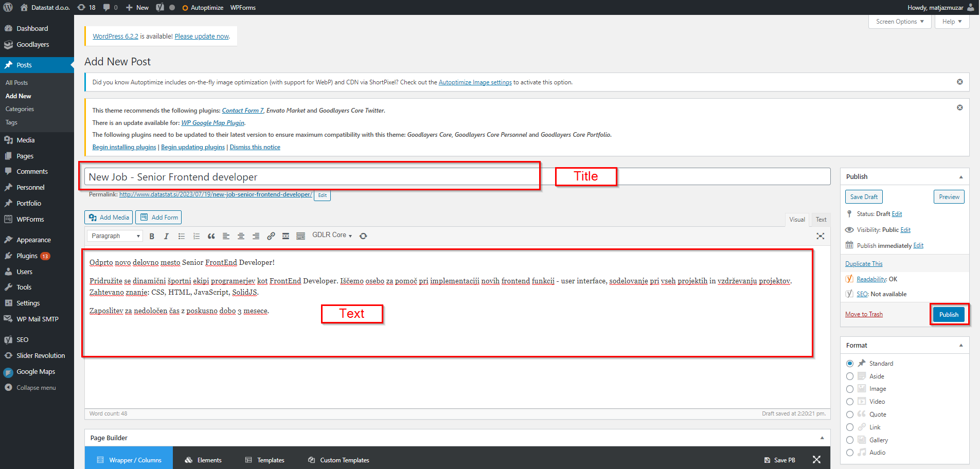This screenshot has width=980, height=469.
Task: Click the WordPress logo in admin bar
Action: tap(8, 7)
